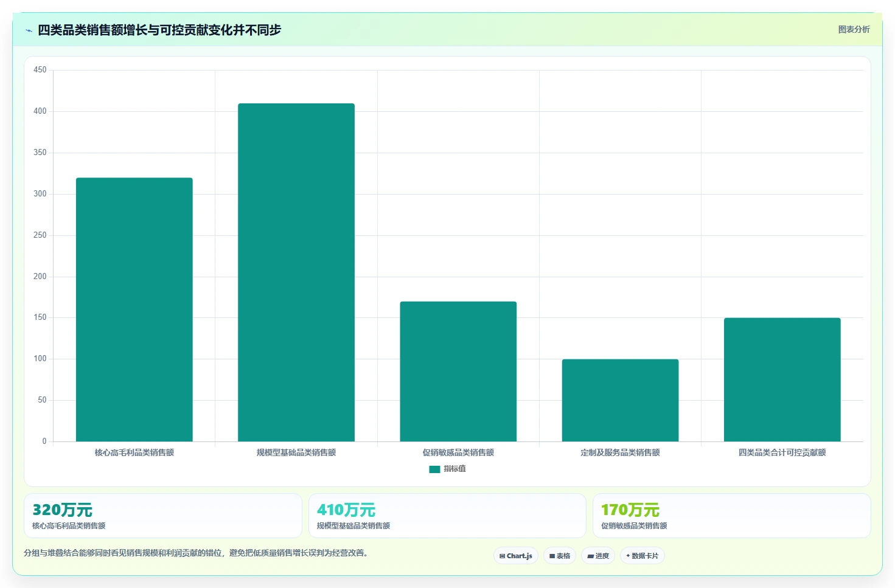The width and height of the screenshot is (895, 588).
Task: Click the 定制及服务品类销售额 bar
Action: click(x=620, y=400)
